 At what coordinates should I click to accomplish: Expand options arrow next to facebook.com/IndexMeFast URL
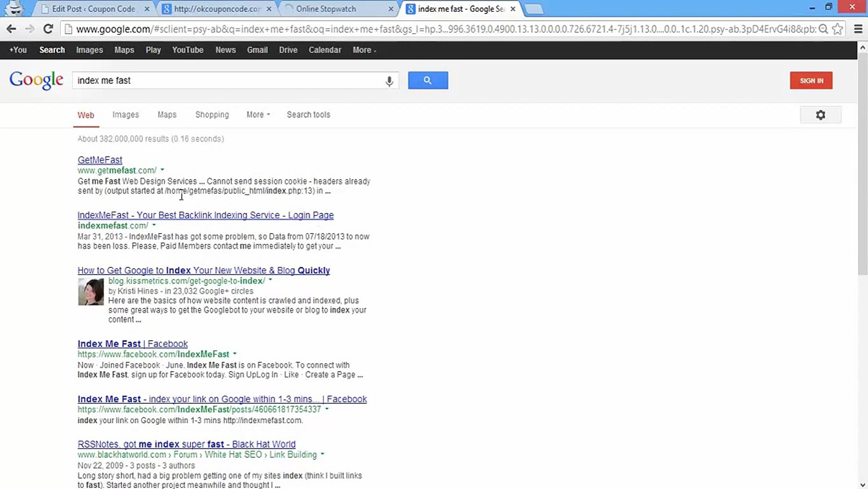click(x=235, y=354)
